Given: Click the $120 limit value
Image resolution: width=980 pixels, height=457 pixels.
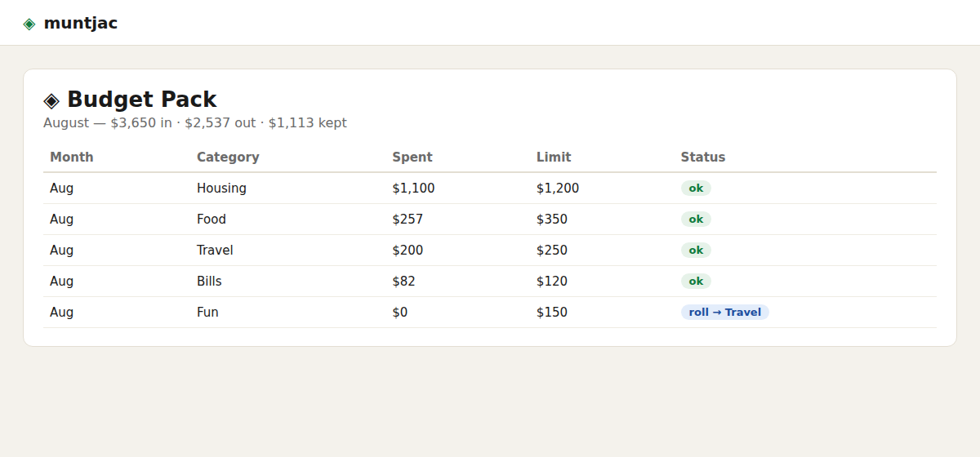Looking at the screenshot, I should tap(552, 282).
